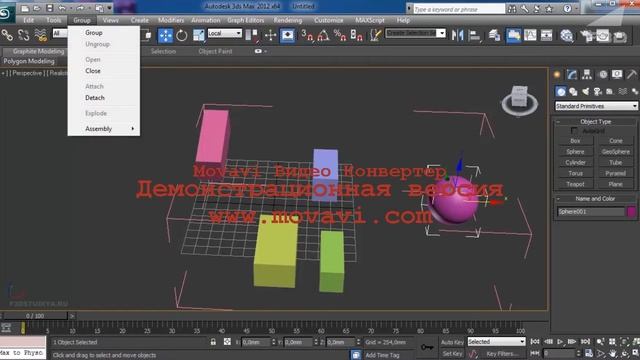Click Go to End playback button
The height and width of the screenshot is (360, 640).
point(585,342)
